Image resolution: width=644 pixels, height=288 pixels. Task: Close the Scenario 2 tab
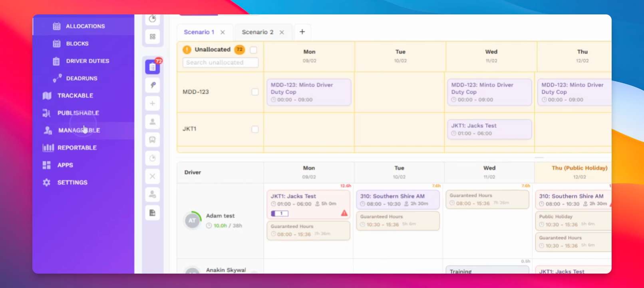282,32
